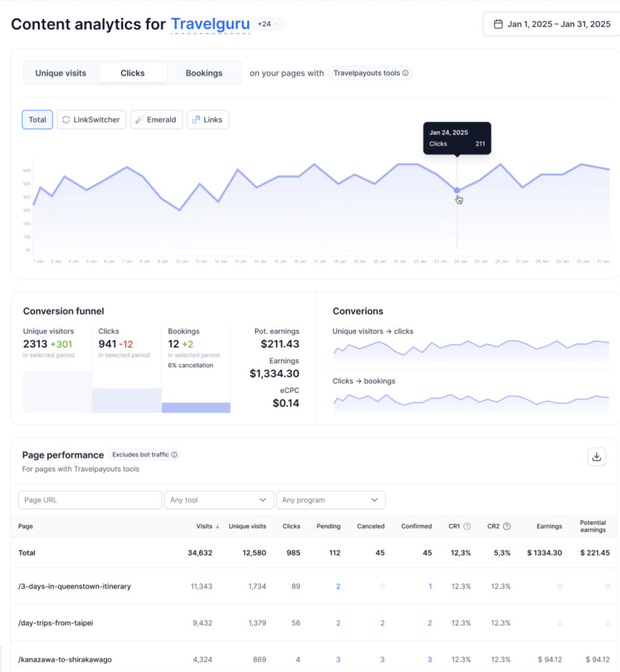Focus the Page URL search field
The width and height of the screenshot is (620, 672).
point(90,500)
